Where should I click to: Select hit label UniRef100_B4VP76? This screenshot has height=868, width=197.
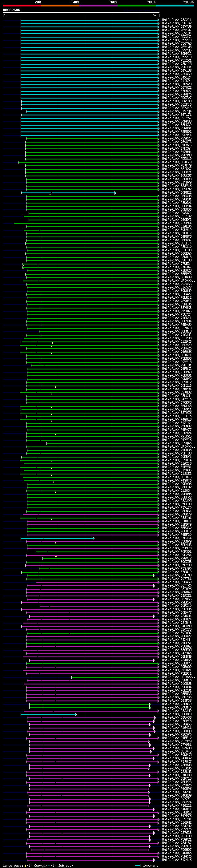coord(177,816)
